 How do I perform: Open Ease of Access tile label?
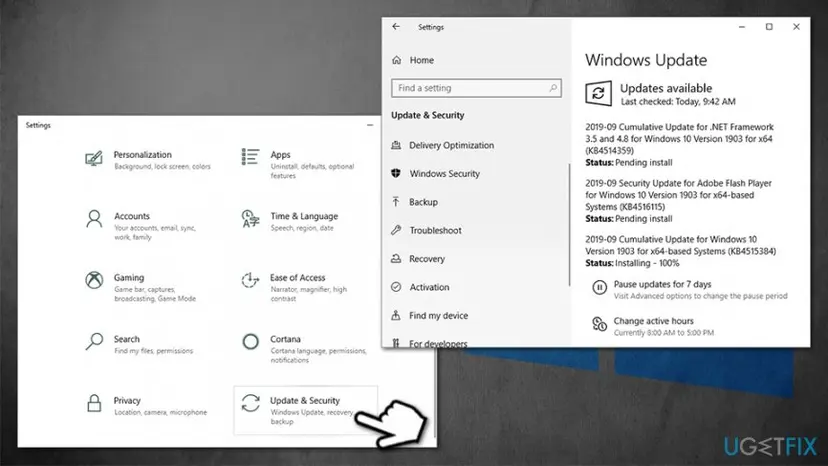(297, 277)
